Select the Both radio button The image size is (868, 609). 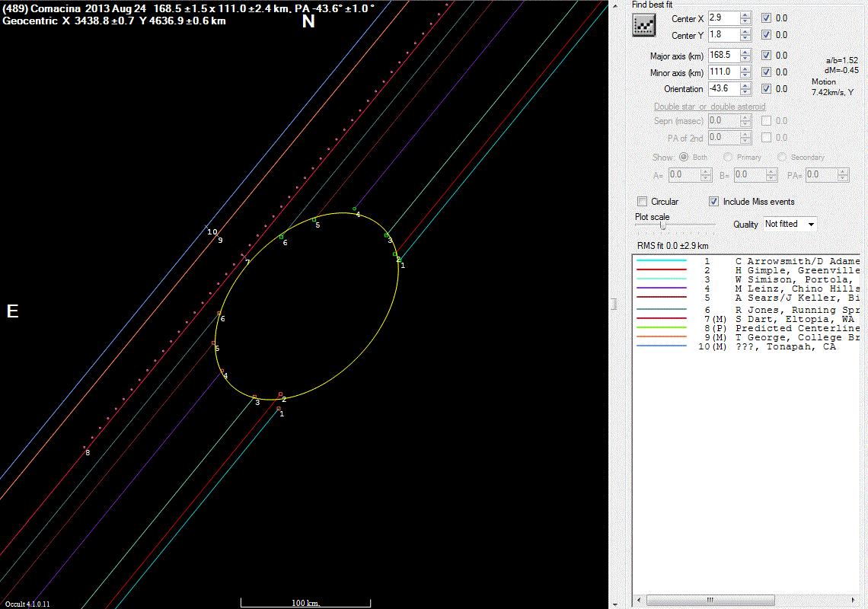pos(684,158)
